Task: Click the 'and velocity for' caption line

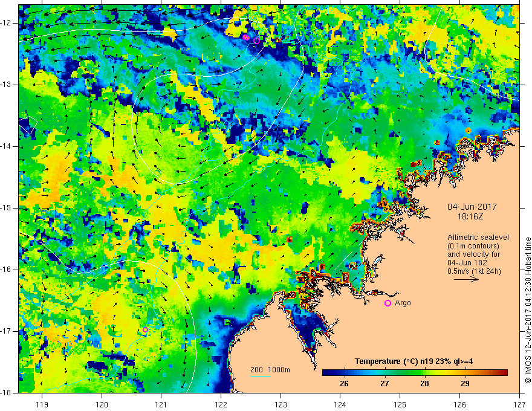Action: coord(473,254)
